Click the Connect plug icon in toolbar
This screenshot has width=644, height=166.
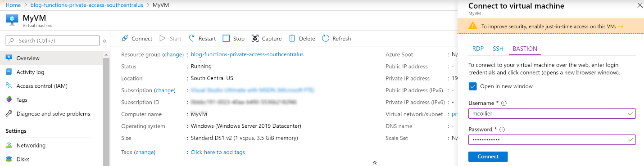click(x=125, y=39)
